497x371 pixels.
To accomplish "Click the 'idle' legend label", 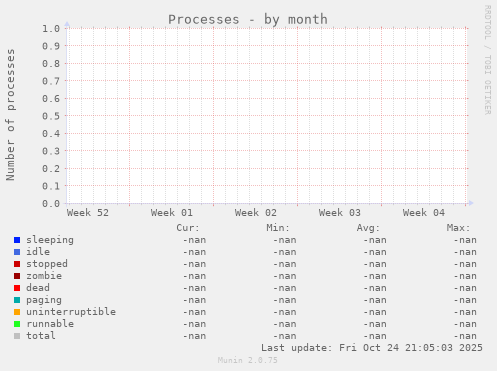I will pyautogui.click(x=38, y=252).
